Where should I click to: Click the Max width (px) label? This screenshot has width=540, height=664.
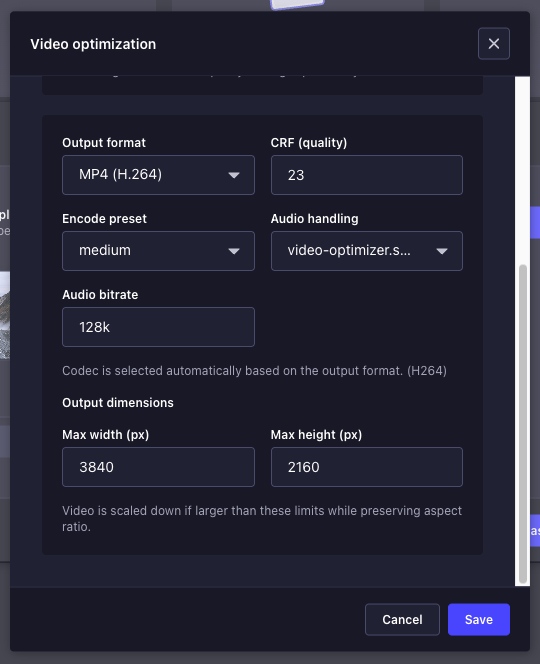pyautogui.click(x=105, y=435)
